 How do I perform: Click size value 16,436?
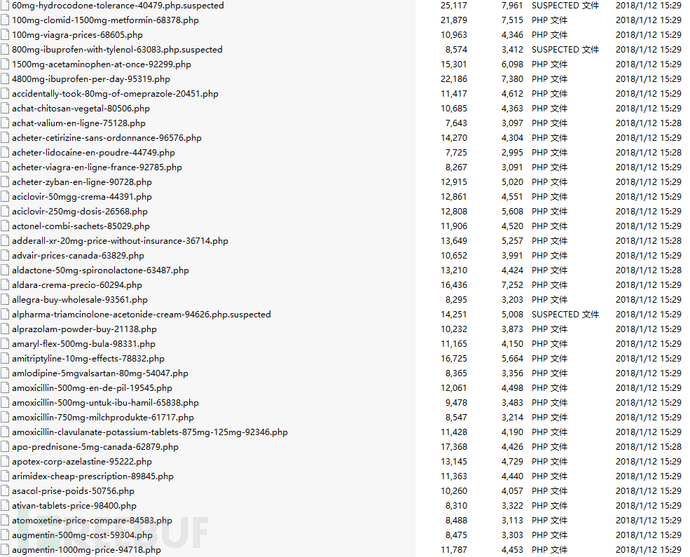coord(454,285)
